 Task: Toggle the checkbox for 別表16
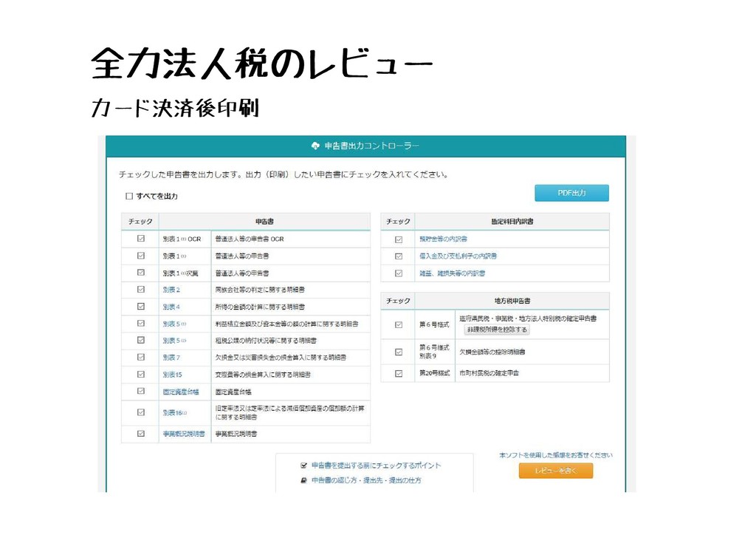[141, 412]
